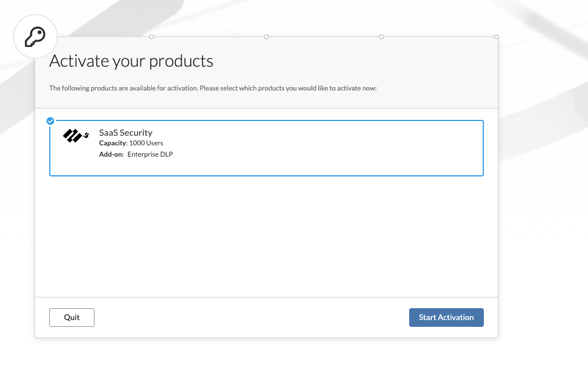The image size is (588, 380).
Task: Click the empty area below product card
Action: [266, 237]
